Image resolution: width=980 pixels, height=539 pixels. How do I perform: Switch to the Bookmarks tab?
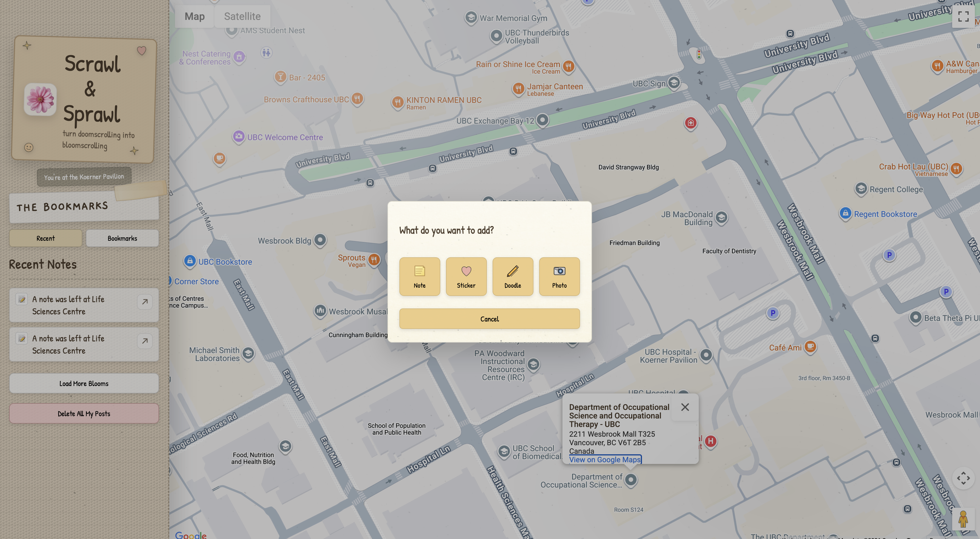122,238
